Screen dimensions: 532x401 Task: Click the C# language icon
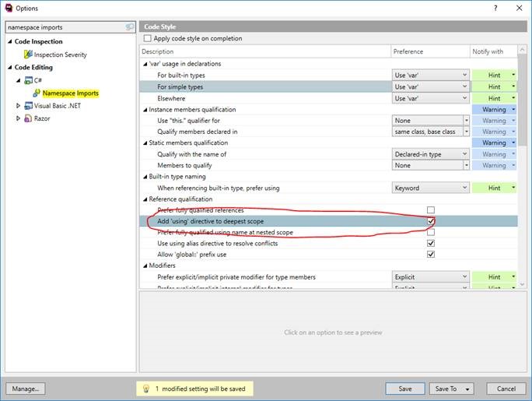click(x=29, y=80)
